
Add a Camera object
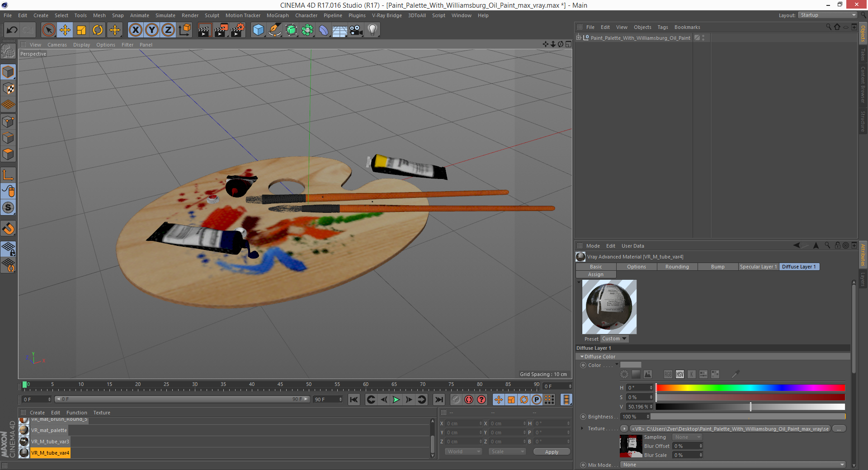coord(356,30)
